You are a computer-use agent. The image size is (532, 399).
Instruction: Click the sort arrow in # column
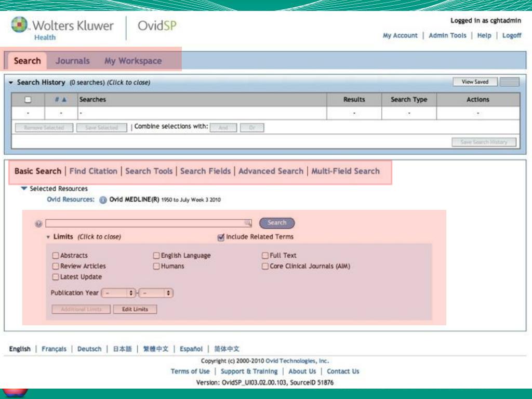tap(64, 100)
